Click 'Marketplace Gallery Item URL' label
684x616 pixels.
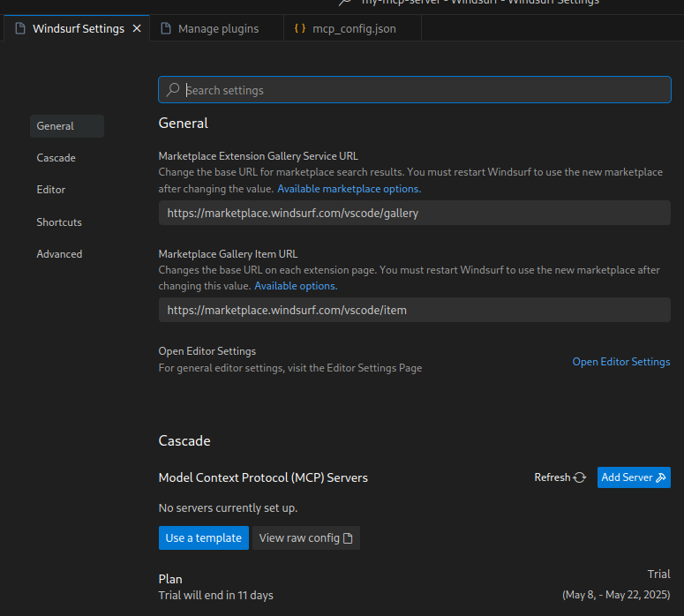[x=228, y=254]
